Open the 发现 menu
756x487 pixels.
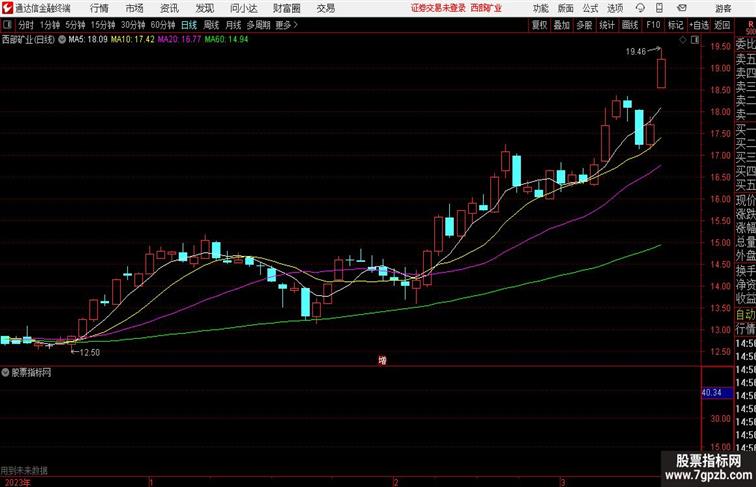tap(204, 8)
